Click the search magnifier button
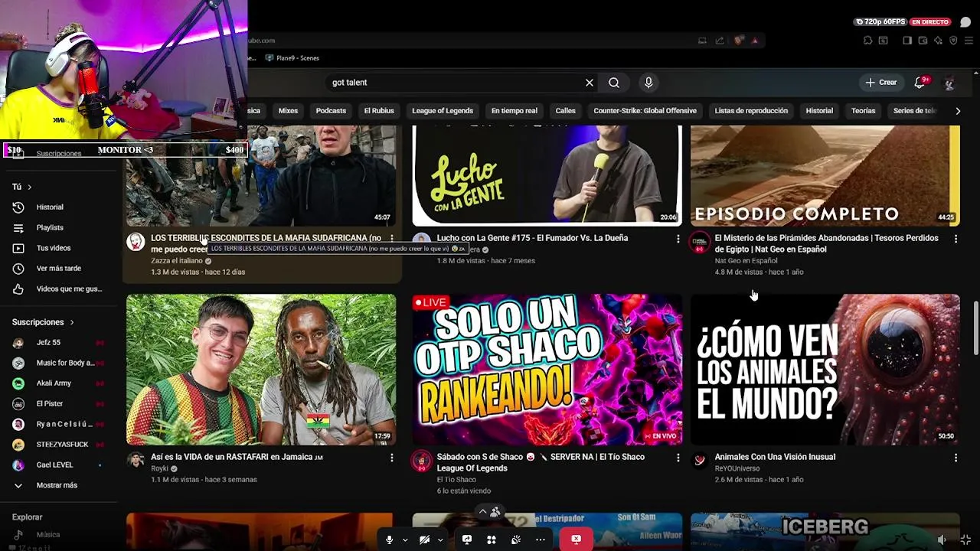The height and width of the screenshot is (551, 980). coord(614,83)
